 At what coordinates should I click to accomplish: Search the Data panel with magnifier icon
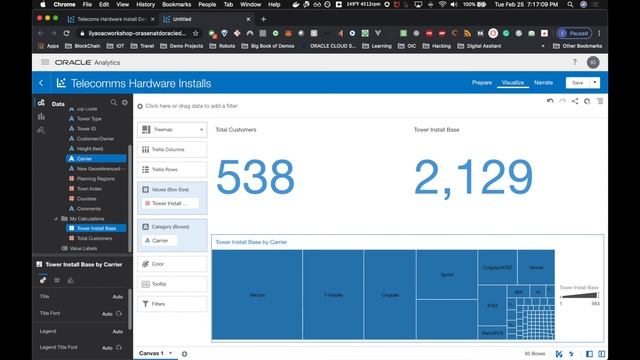(x=113, y=102)
